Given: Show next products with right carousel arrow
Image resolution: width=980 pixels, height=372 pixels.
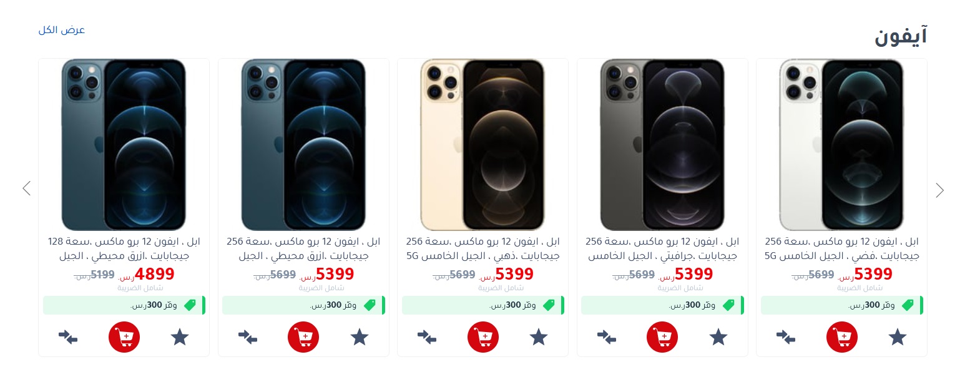Looking at the screenshot, I should [939, 190].
